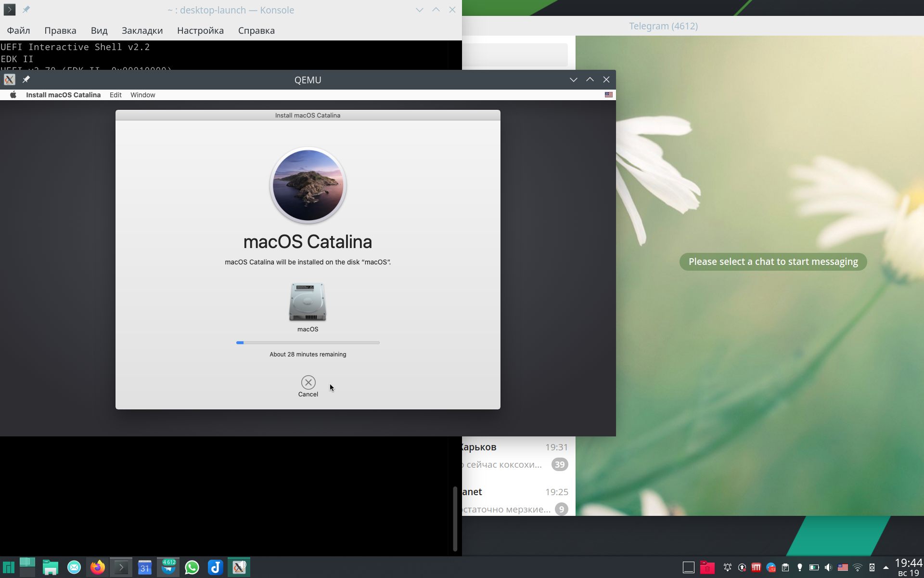
Task: Open the red trash folder icon
Action: [x=707, y=567]
